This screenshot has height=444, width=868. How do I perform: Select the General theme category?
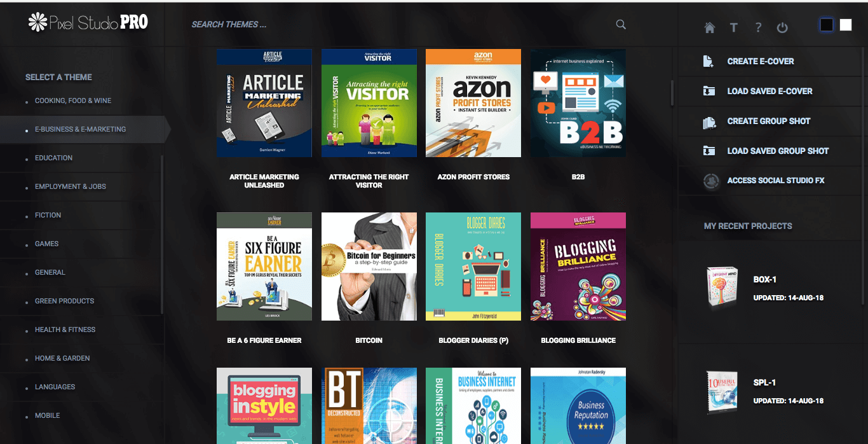[x=50, y=272]
